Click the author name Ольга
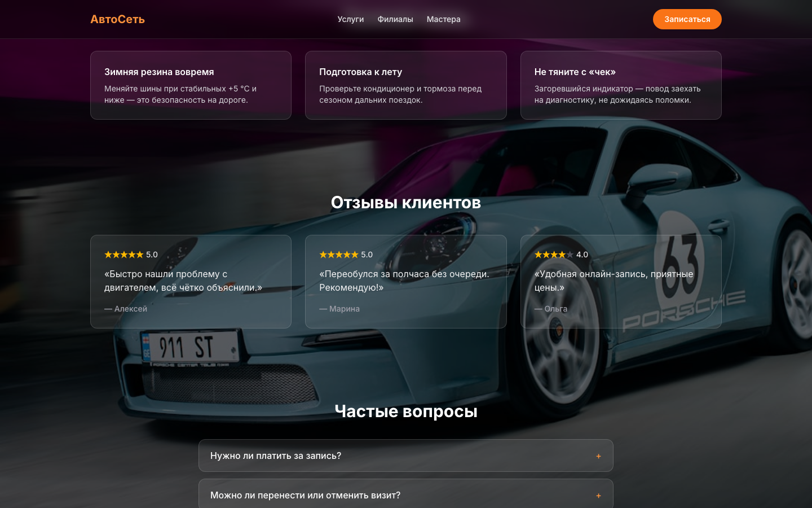Image resolution: width=812 pixels, height=508 pixels. tap(551, 309)
